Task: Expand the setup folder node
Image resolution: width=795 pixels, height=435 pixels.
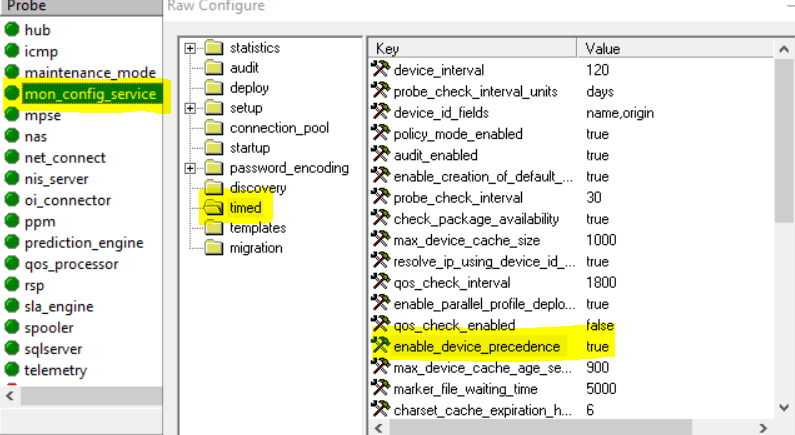Action: tap(191, 108)
